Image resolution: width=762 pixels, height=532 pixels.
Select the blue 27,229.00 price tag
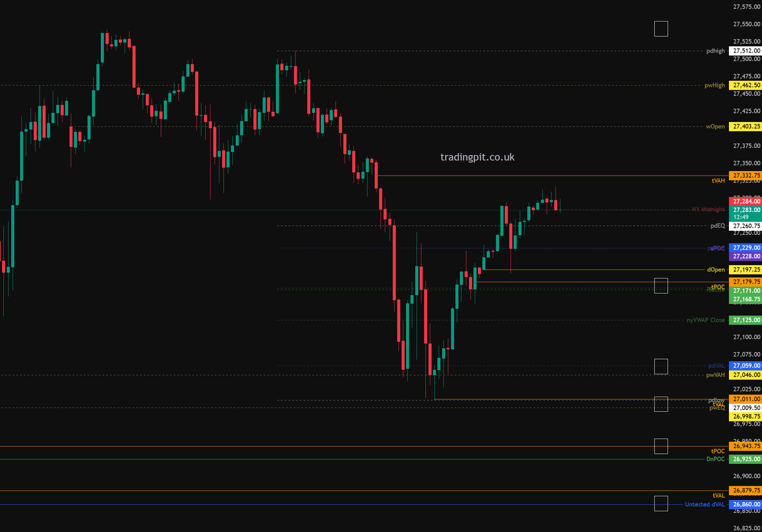coord(745,248)
